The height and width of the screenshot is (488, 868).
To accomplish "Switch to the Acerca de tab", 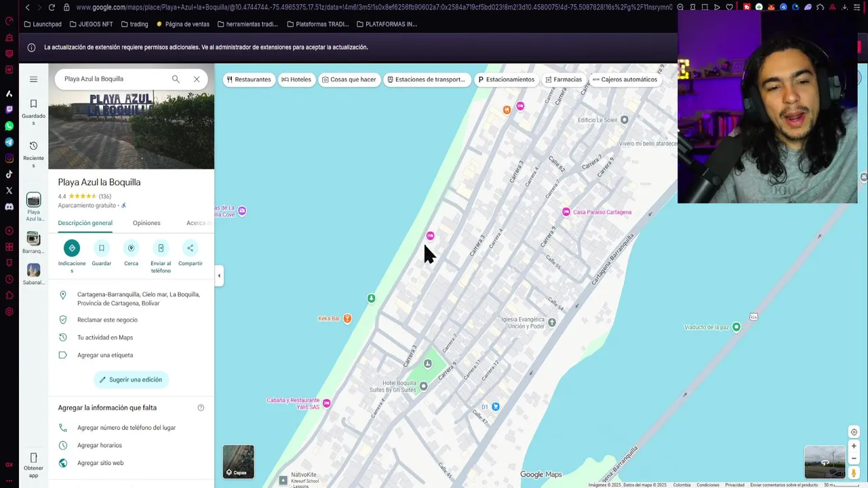I will point(199,223).
